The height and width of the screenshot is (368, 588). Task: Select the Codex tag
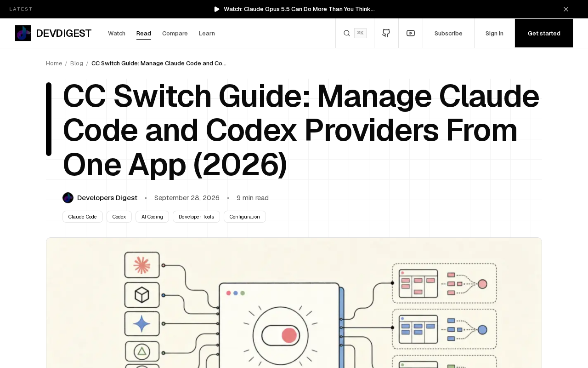[x=119, y=217]
